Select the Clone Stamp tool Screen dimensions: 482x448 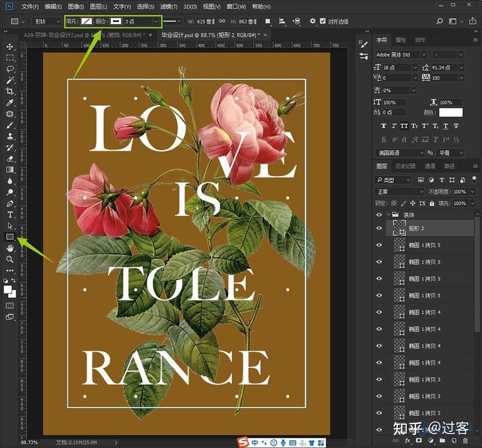[10, 136]
